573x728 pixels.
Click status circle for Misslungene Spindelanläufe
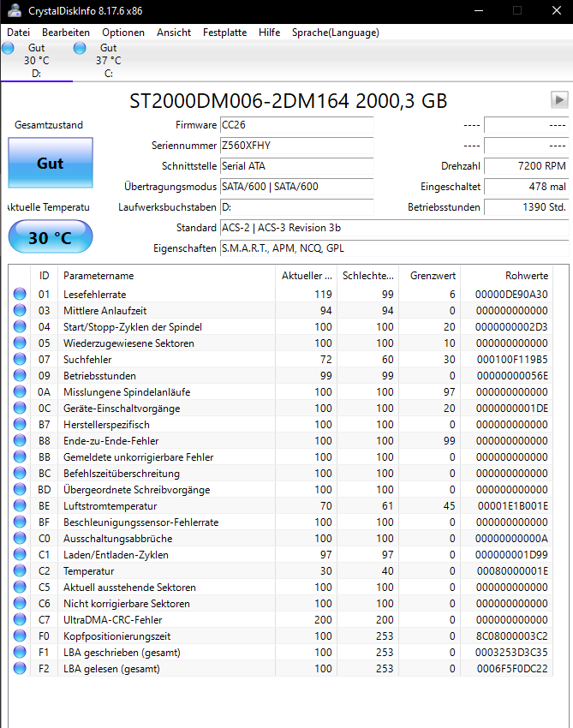pos(20,391)
